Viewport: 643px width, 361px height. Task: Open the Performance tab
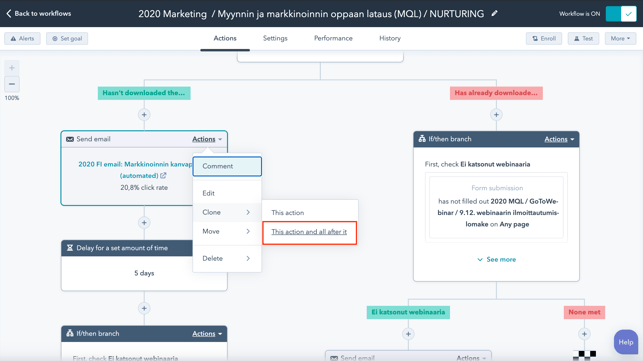pos(333,38)
